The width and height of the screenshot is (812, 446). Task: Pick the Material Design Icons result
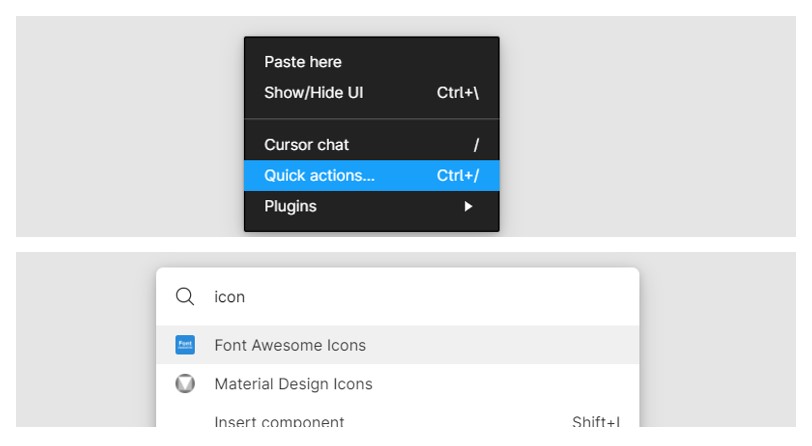click(x=293, y=384)
